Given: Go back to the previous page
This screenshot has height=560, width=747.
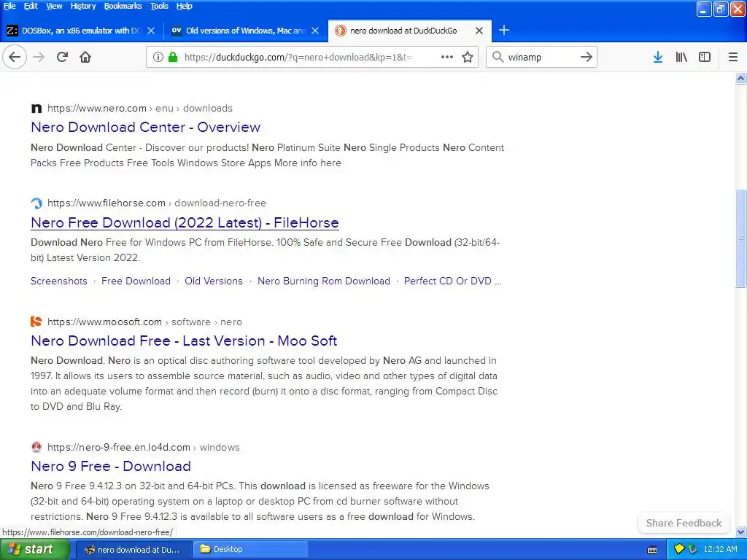Looking at the screenshot, I should coord(15,57).
